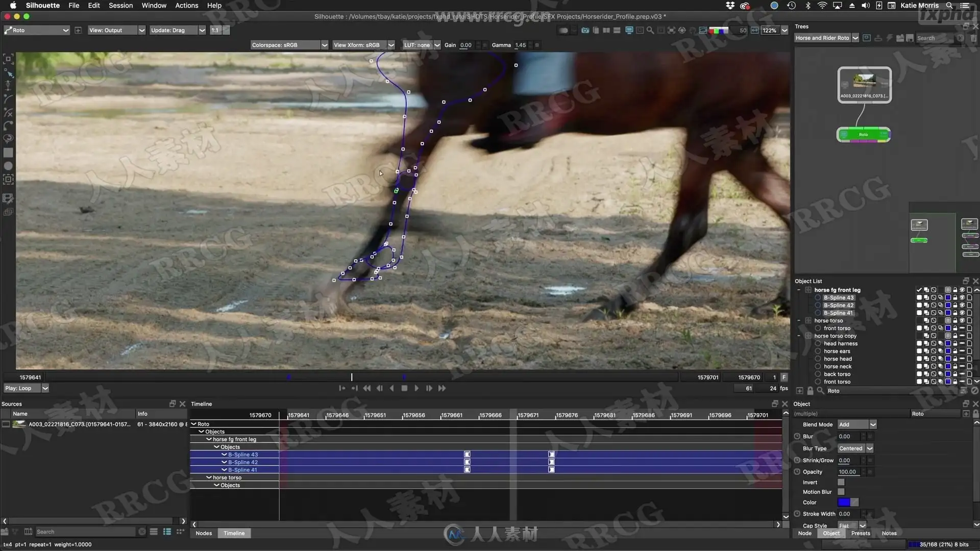Select horse neck in Object List
Image resolution: width=980 pixels, height=551 pixels.
coord(837,366)
